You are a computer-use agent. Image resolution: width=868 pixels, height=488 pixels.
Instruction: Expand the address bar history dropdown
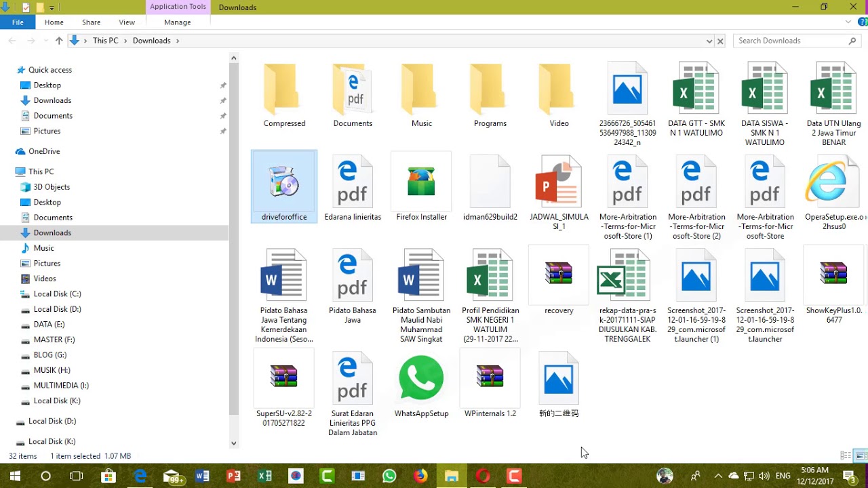click(x=709, y=41)
